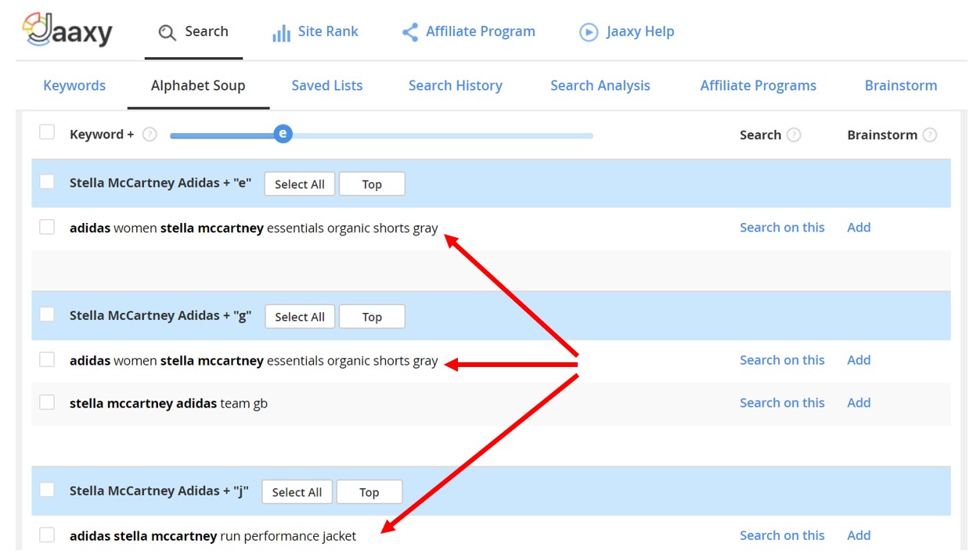Open the Saved Lists tab
Screen dimensions: 980x554
pyautogui.click(x=327, y=86)
